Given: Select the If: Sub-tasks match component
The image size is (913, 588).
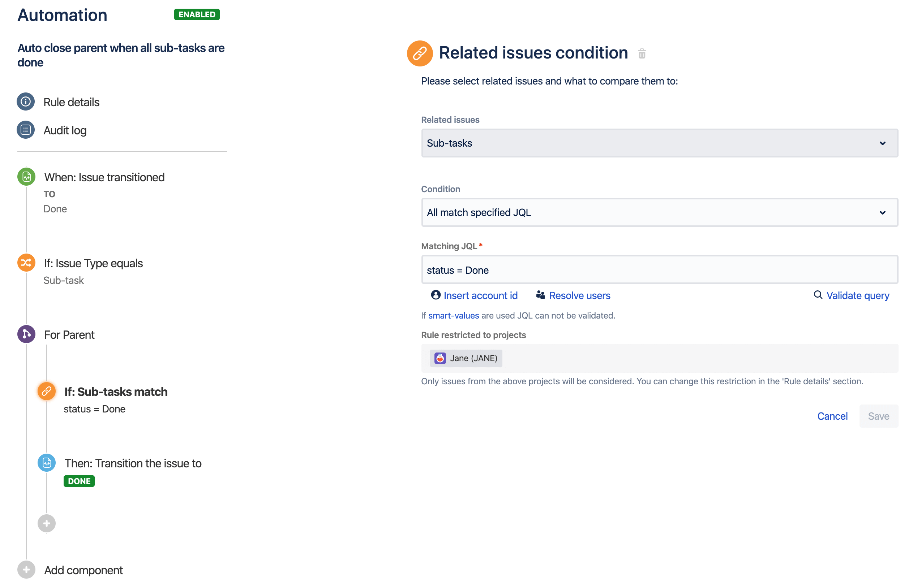Looking at the screenshot, I should point(116,392).
